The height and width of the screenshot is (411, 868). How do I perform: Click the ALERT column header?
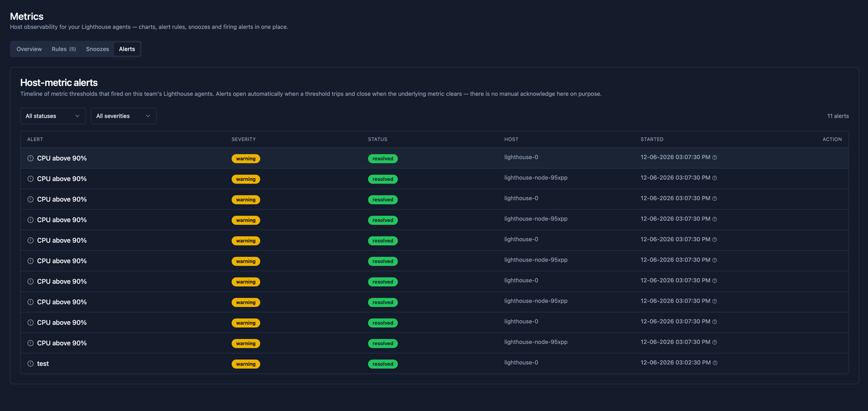tap(35, 139)
